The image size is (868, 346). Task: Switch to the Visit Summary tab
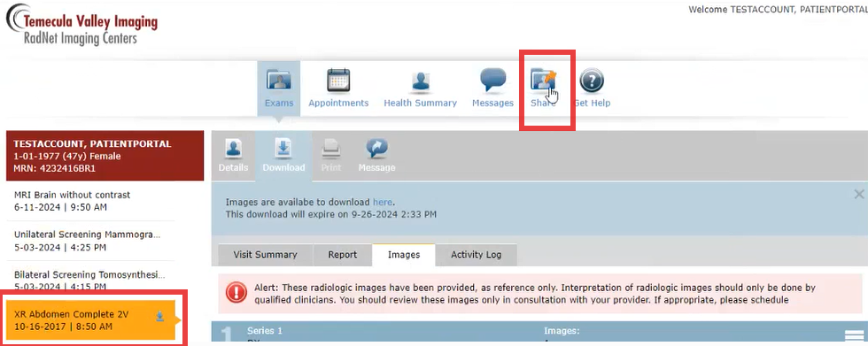(x=265, y=255)
